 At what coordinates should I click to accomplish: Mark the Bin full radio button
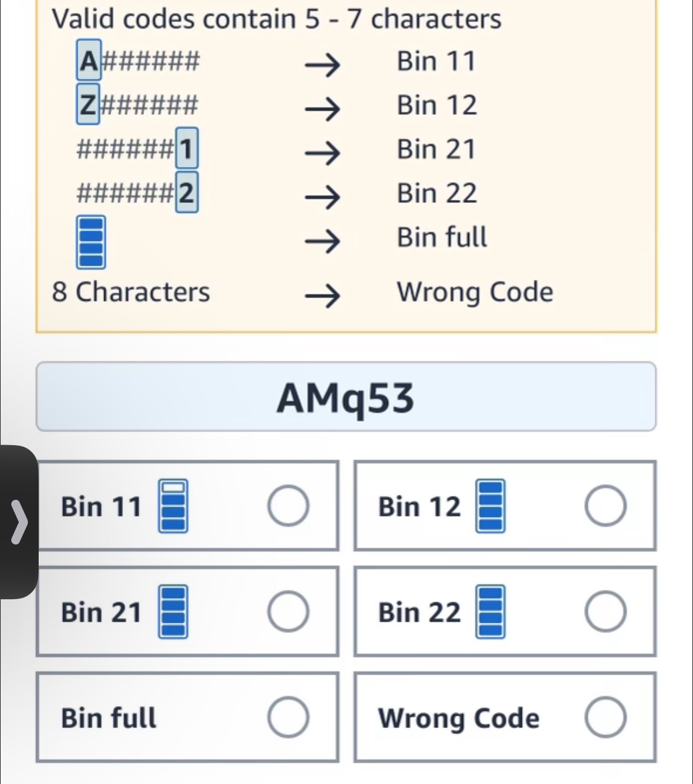coord(288,717)
